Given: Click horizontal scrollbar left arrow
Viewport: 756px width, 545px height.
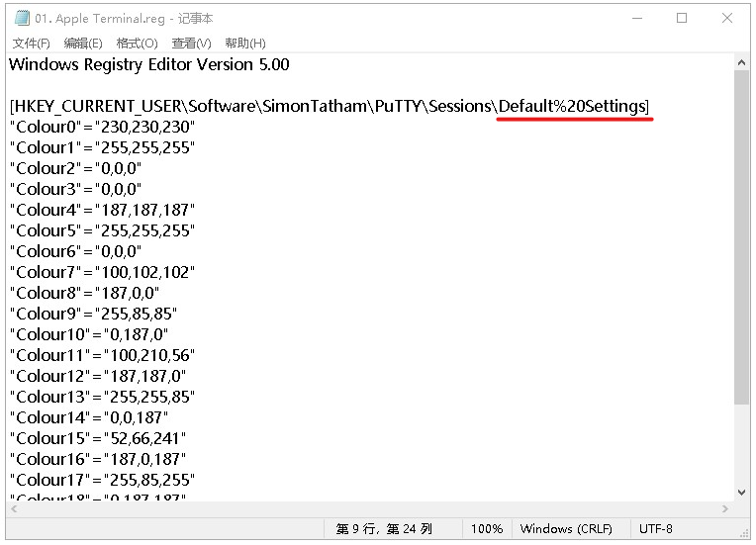Looking at the screenshot, I should pos(14,508).
